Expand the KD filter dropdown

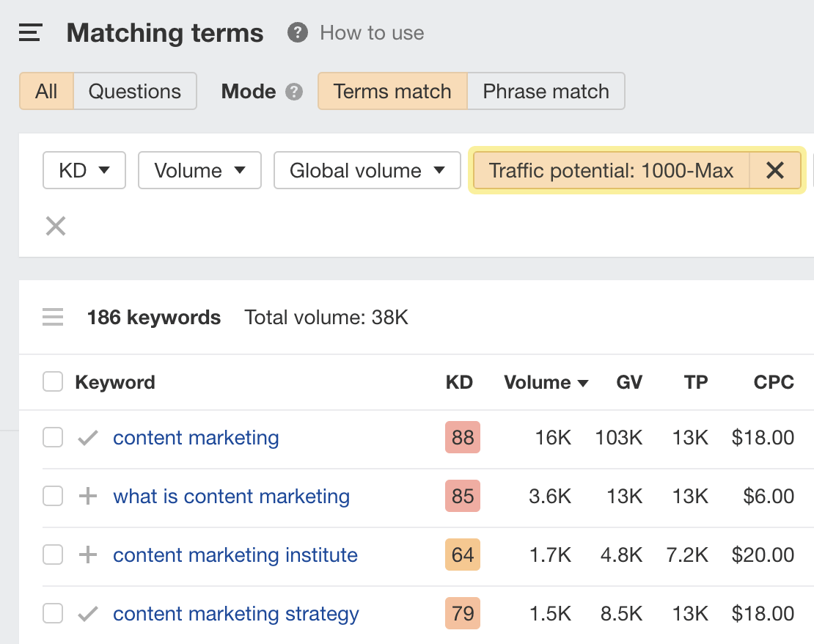tap(84, 170)
